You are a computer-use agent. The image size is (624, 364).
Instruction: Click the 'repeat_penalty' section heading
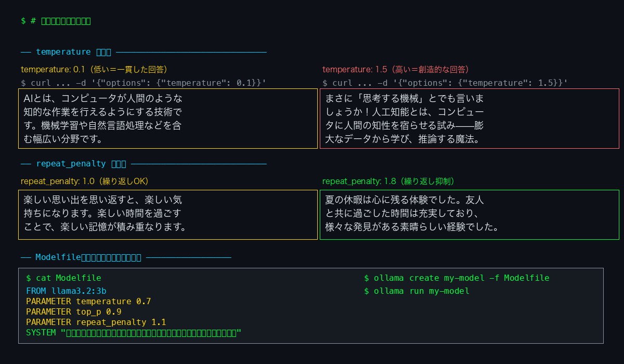[144, 164]
